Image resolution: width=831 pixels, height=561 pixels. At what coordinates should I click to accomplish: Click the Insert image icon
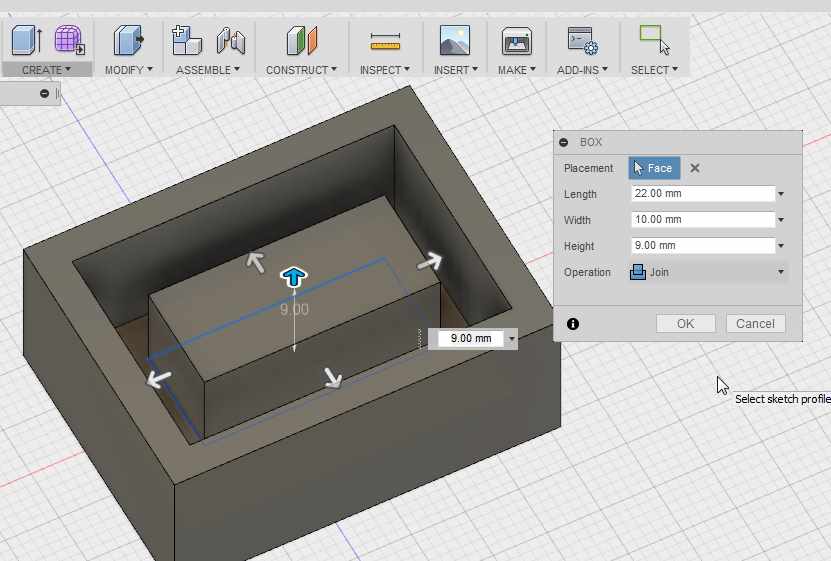tap(455, 40)
